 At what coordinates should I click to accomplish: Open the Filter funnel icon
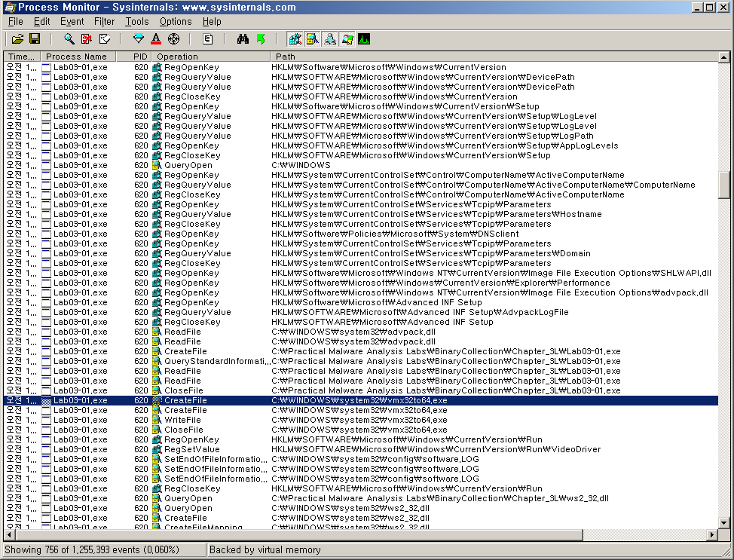(138, 38)
